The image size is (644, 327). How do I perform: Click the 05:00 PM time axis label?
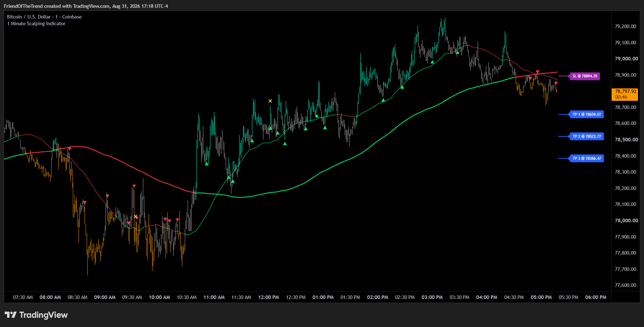point(541,297)
